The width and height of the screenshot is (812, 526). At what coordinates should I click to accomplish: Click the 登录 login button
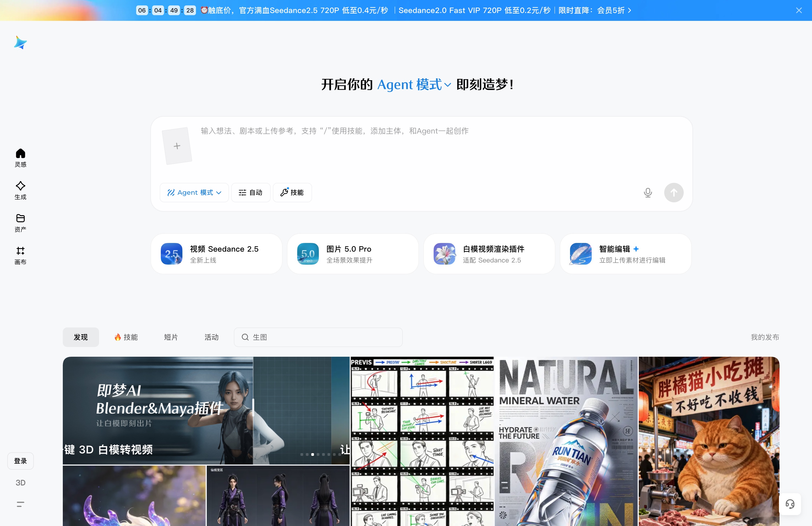click(x=21, y=461)
